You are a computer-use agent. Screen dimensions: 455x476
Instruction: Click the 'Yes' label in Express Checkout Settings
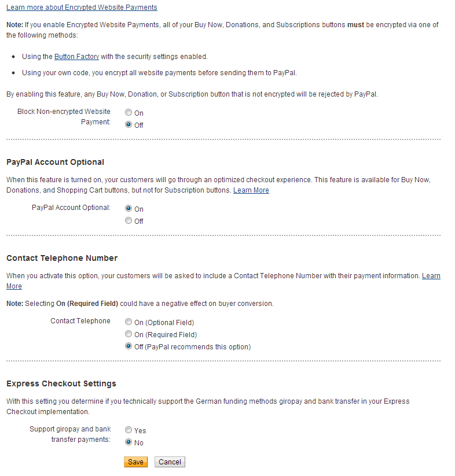[140, 431]
